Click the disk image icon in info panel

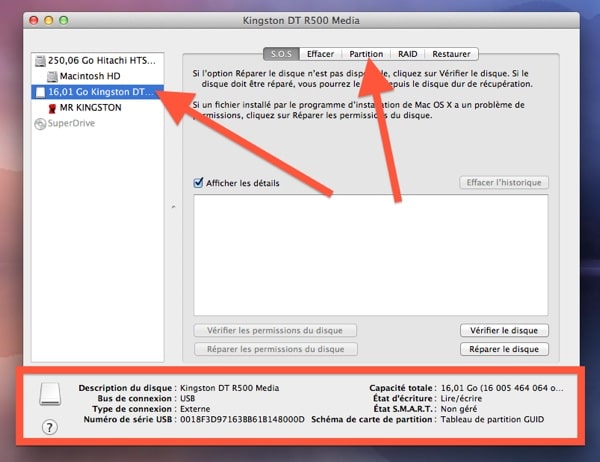pos(50,394)
